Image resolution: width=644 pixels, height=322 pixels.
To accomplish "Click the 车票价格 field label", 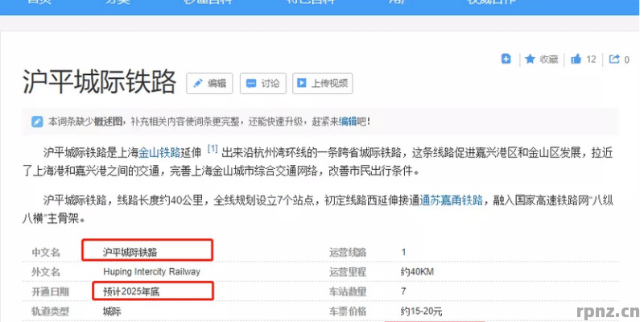I will (x=348, y=312).
